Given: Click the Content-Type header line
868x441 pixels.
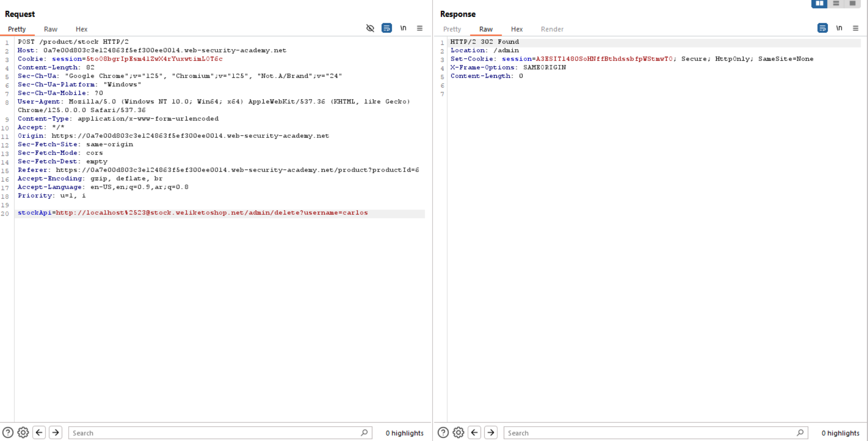Looking at the screenshot, I should pos(118,119).
